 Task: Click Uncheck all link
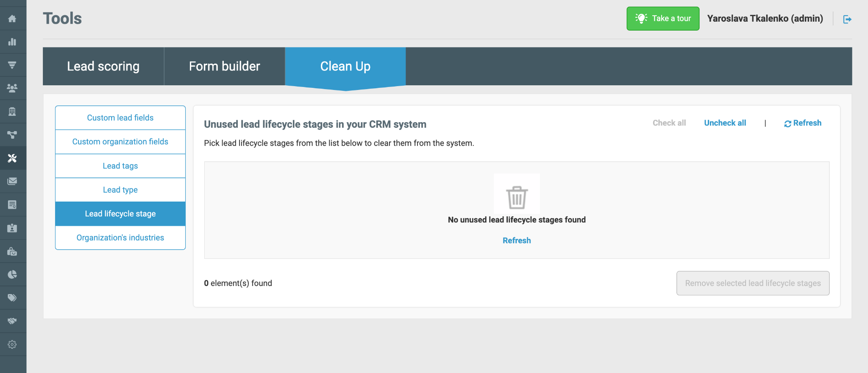725,123
